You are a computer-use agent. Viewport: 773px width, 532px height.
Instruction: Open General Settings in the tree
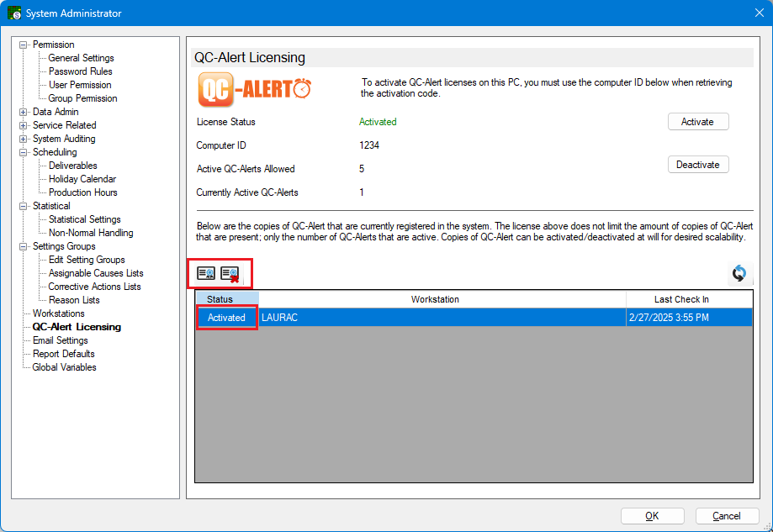point(81,58)
